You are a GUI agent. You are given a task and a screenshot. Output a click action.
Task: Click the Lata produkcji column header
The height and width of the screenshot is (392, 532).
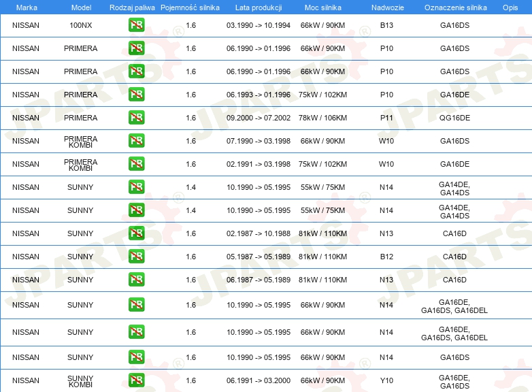tap(259, 7)
